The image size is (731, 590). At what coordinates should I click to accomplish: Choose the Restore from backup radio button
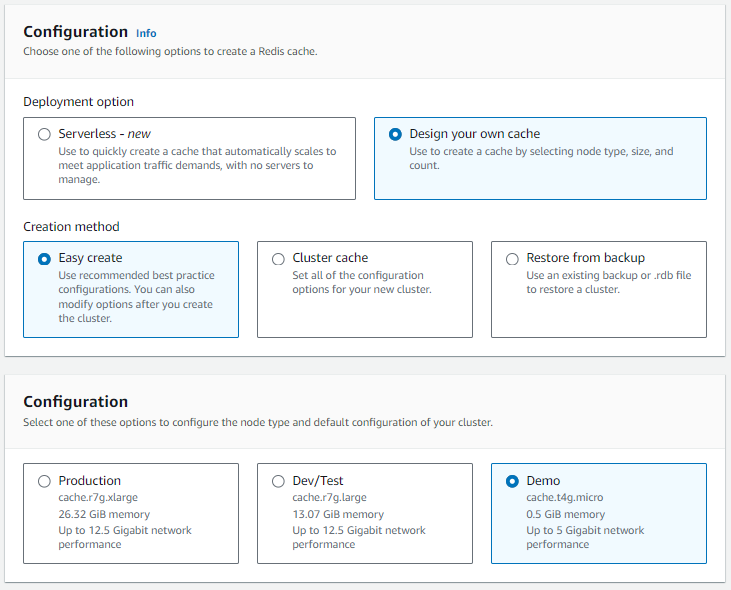512,259
